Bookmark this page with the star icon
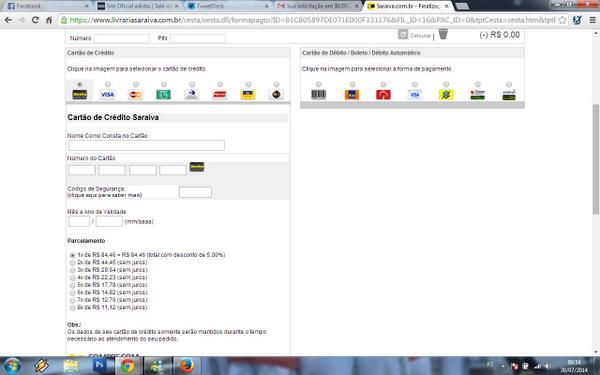600x375 pixels. click(562, 20)
